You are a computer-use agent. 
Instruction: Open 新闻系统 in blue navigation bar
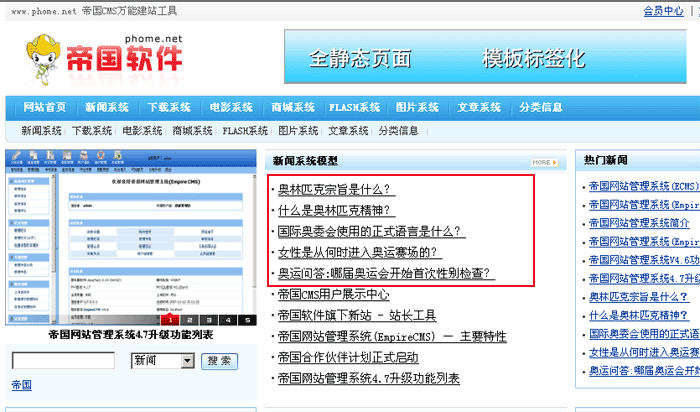tap(107, 107)
